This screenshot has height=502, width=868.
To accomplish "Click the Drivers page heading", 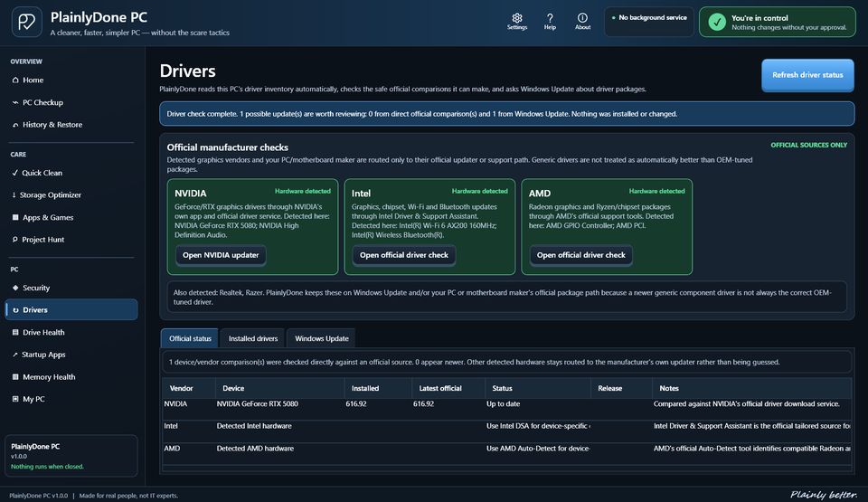I will coord(188,71).
